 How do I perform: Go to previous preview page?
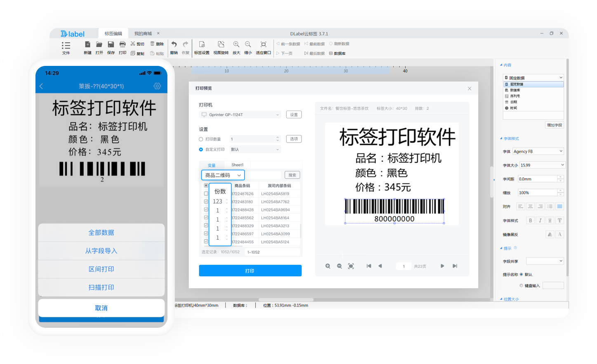point(380,266)
